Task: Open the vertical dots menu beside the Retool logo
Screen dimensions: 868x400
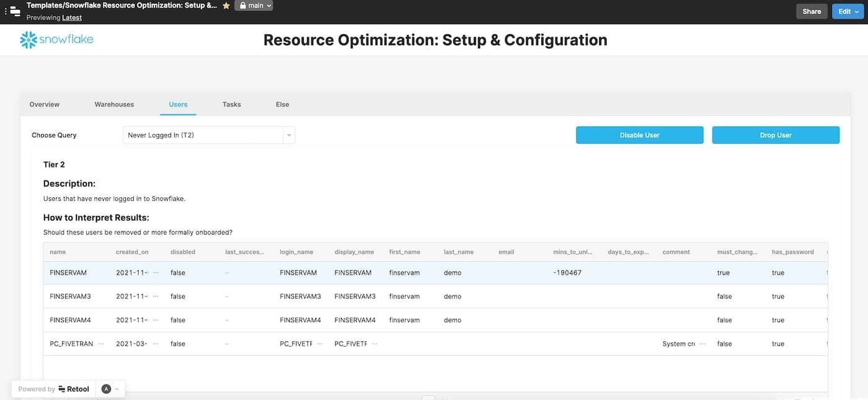Action: point(5,10)
